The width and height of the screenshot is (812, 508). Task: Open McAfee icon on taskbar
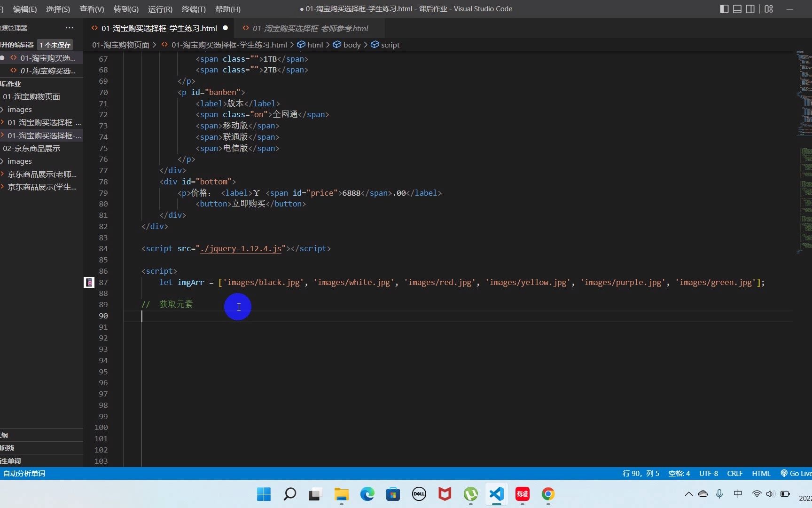coord(445,494)
